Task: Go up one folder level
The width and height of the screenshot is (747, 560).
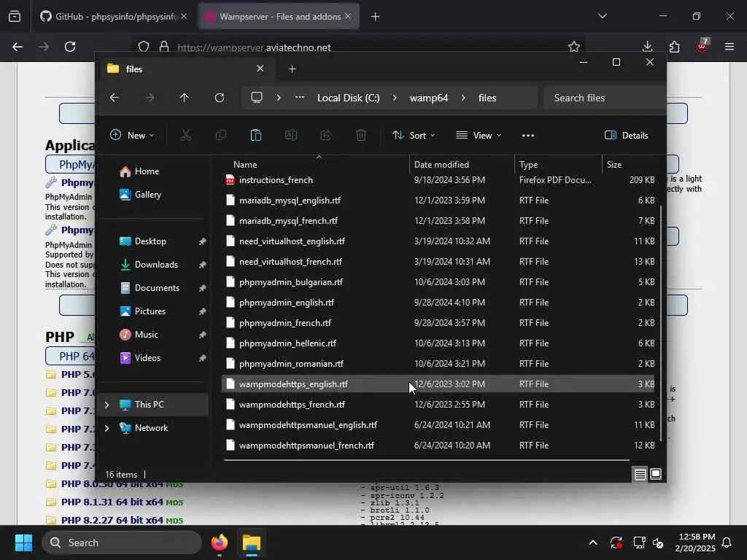Action: [x=185, y=98]
